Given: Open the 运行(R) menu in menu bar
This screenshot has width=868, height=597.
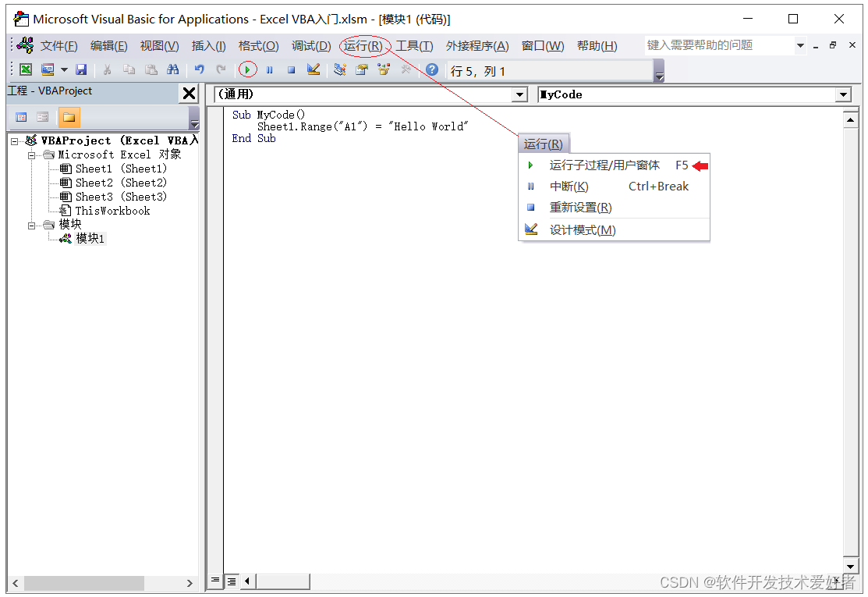Looking at the screenshot, I should pyautogui.click(x=363, y=46).
